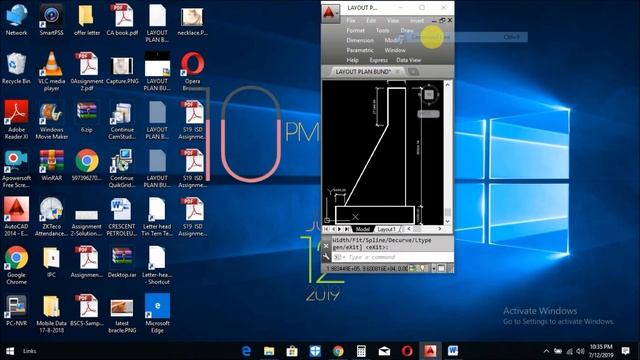Create a new drawing tab with plus button

[413, 72]
